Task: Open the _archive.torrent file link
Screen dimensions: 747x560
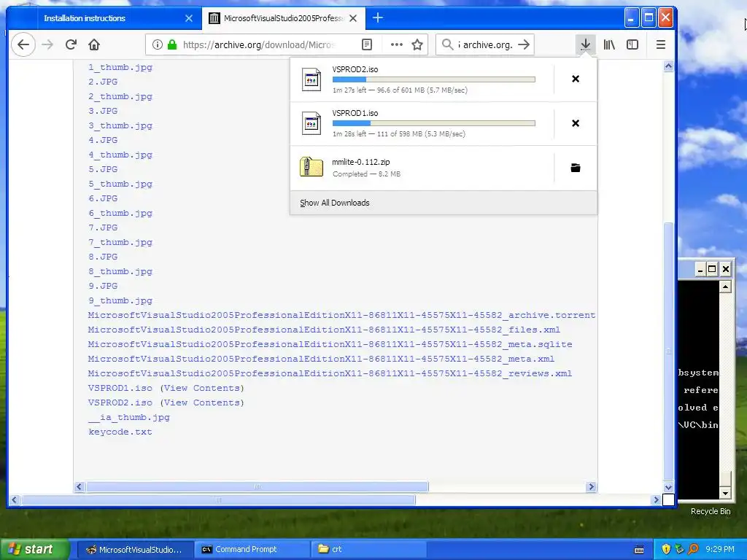Action: point(341,315)
